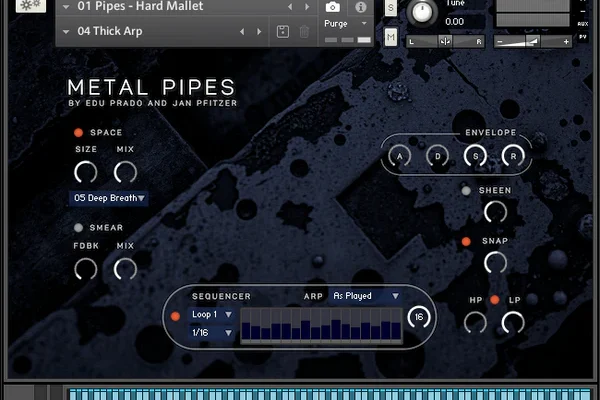Viewport: 600px width, 400px height.
Task: Delete the snapshot with trash icon
Action: (304, 31)
